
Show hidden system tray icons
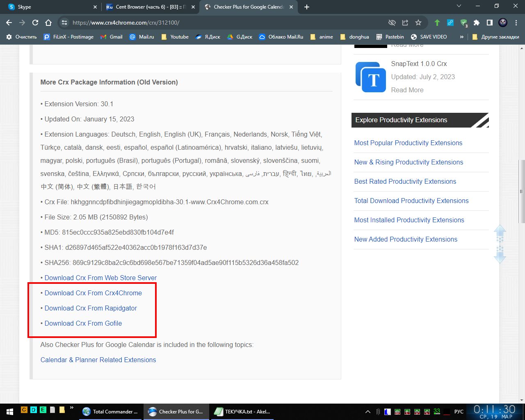pos(367,411)
